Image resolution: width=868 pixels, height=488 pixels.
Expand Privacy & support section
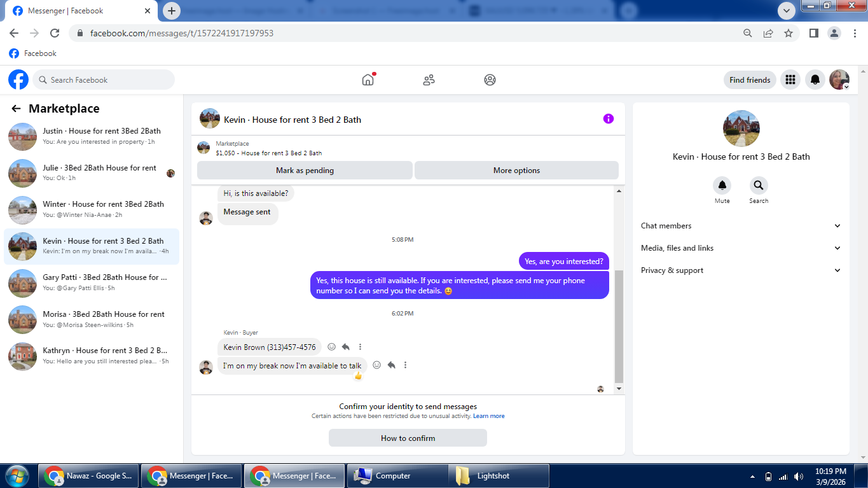(x=741, y=270)
